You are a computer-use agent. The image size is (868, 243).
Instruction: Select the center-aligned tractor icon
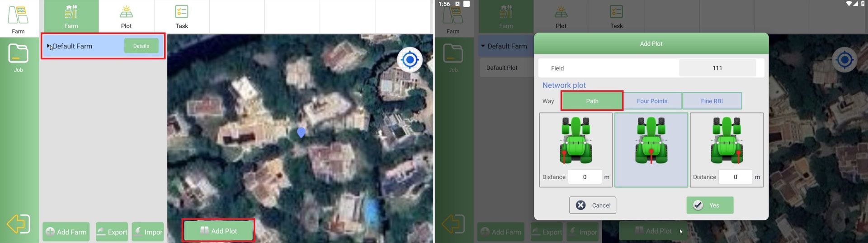tap(651, 141)
